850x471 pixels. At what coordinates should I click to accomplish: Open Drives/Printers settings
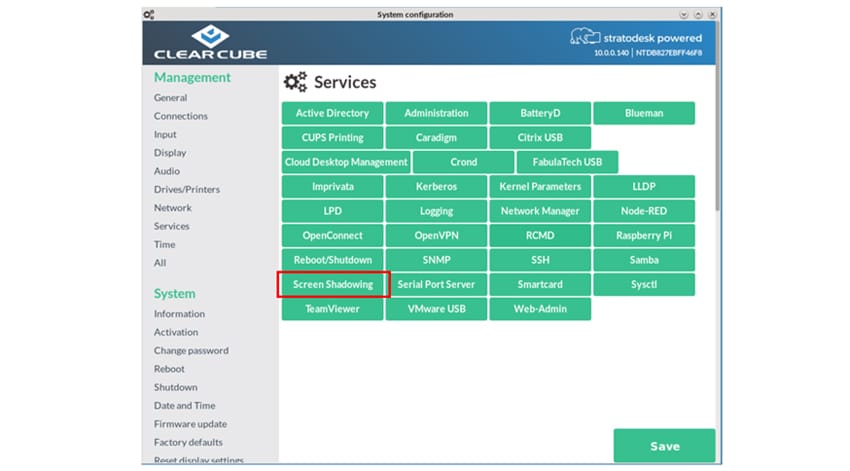[186, 189]
